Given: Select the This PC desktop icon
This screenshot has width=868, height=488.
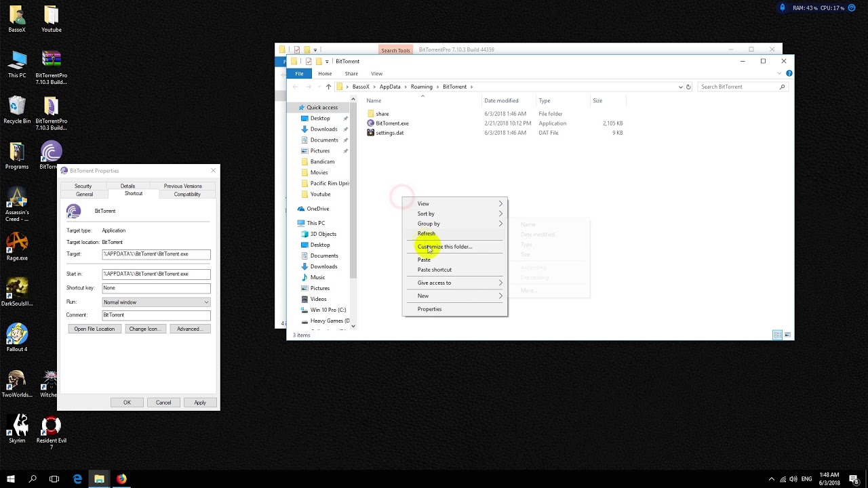Looking at the screenshot, I should (17, 64).
